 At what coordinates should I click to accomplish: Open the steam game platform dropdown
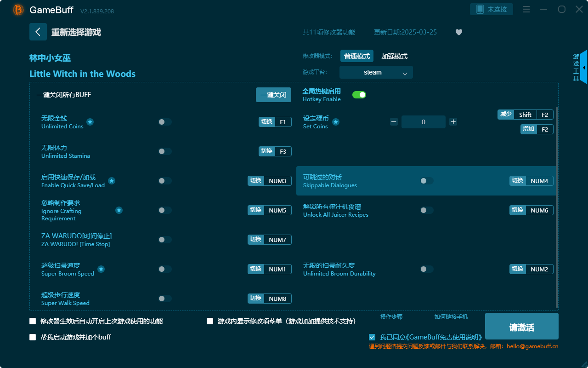click(x=376, y=72)
